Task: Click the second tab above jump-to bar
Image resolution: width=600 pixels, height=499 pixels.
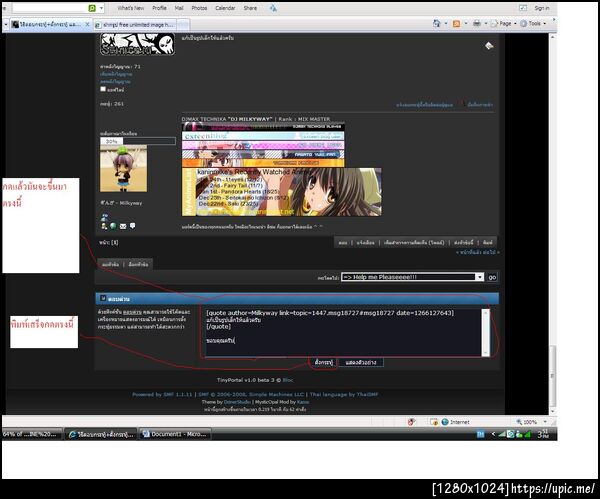Action: [138, 264]
